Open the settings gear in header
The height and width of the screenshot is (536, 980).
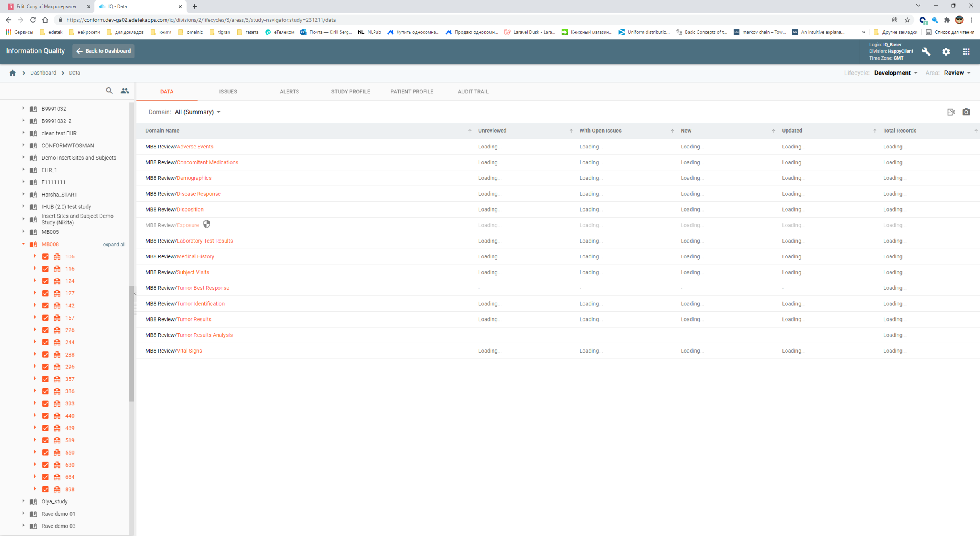point(946,52)
